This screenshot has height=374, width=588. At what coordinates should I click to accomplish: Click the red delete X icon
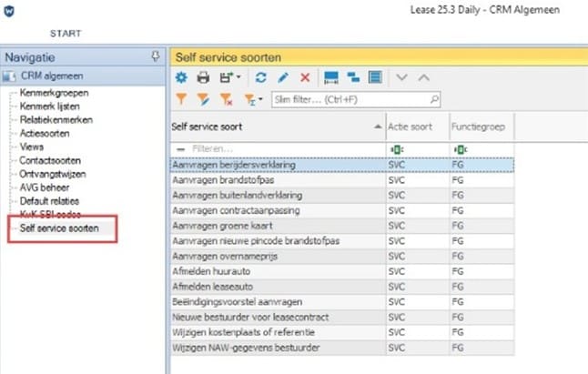pyautogui.click(x=305, y=78)
